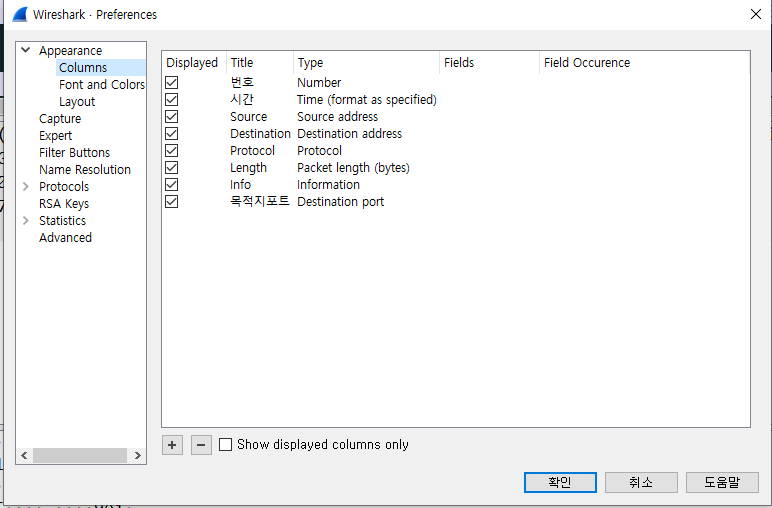Open Filter Buttons preferences
Image resolution: width=772 pixels, height=508 pixels.
[74, 153]
